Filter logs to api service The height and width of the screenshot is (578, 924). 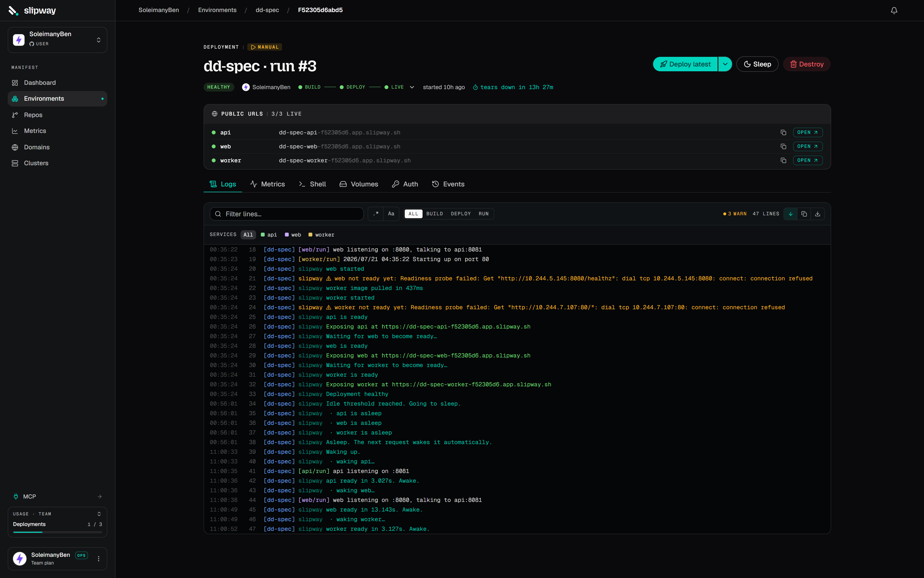[269, 235]
